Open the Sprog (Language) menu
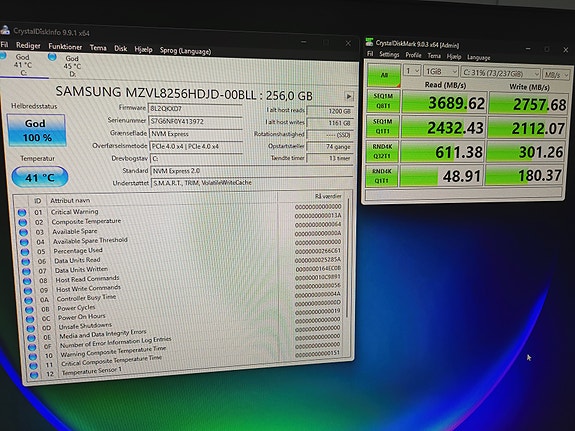Viewport: 575px width, 431px height. (x=185, y=51)
